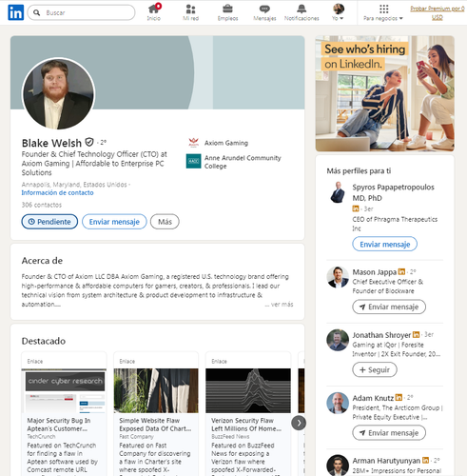Follow Jonathan Shroyer with Seguir
The height and width of the screenshot is (476, 467).
coord(375,369)
